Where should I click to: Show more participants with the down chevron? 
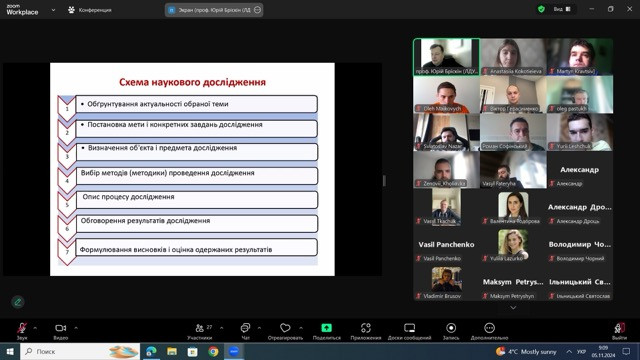[x=513, y=308]
